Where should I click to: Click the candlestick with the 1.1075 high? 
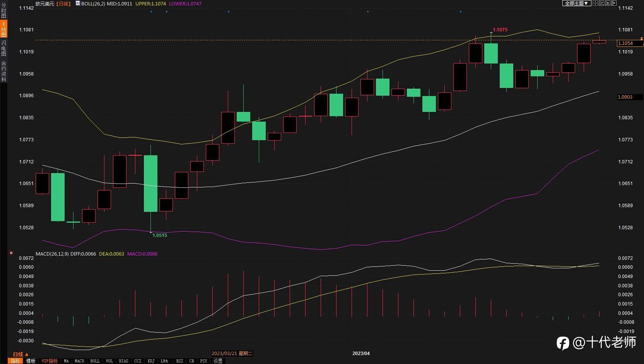tap(491, 53)
